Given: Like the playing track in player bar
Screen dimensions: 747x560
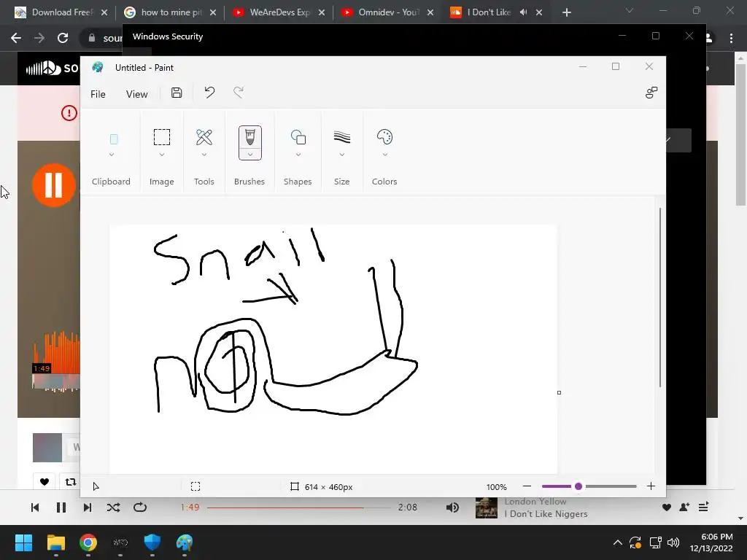Looking at the screenshot, I should point(667,507).
